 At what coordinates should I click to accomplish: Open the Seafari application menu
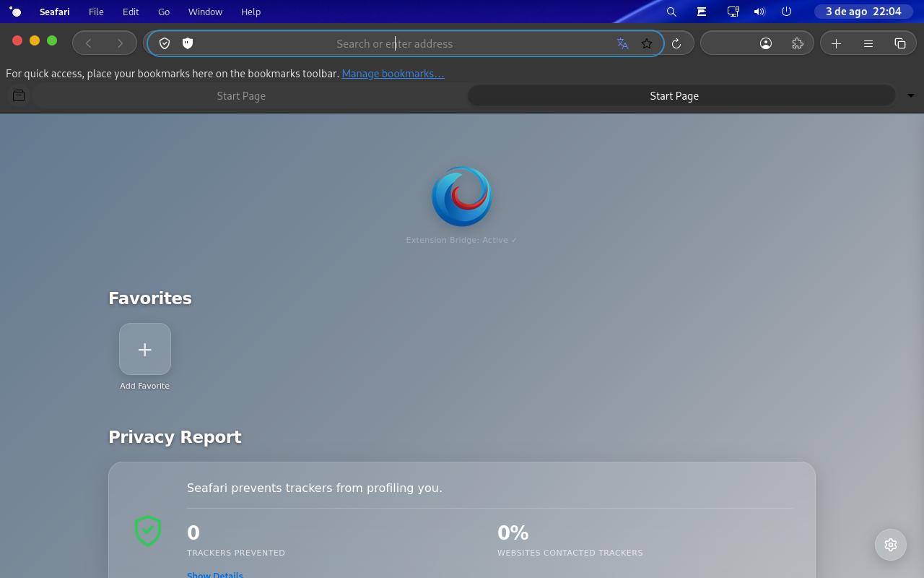[55, 12]
